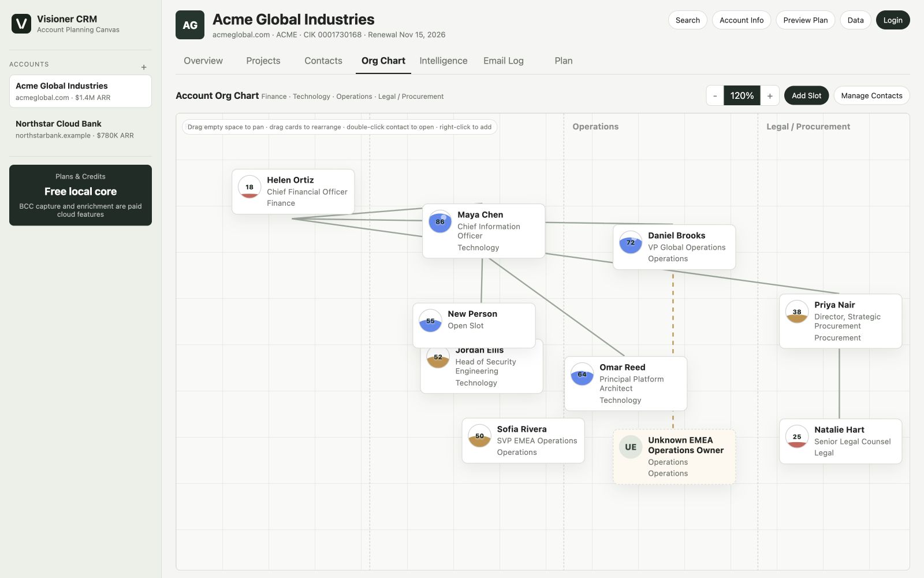Click the UE placeholder avatar

pyautogui.click(x=631, y=447)
